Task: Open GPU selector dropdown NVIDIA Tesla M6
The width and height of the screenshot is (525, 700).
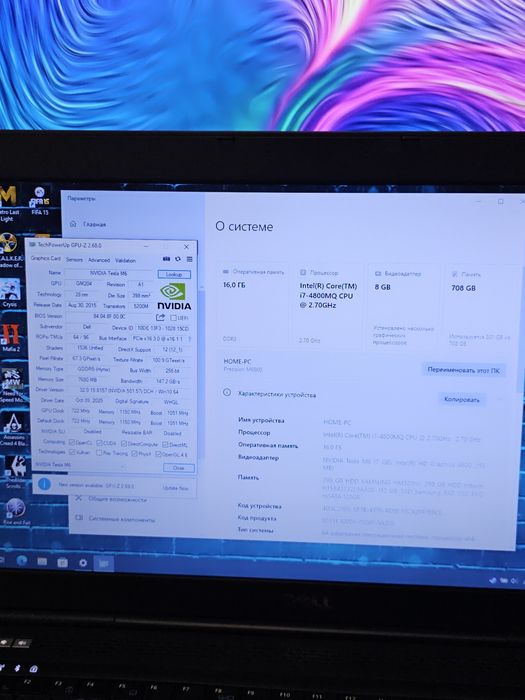Action: [x=81, y=465]
